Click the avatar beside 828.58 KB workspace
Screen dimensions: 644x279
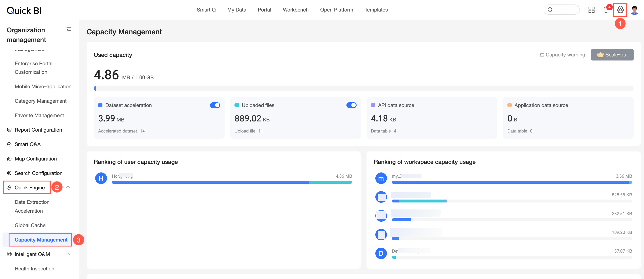381,197
